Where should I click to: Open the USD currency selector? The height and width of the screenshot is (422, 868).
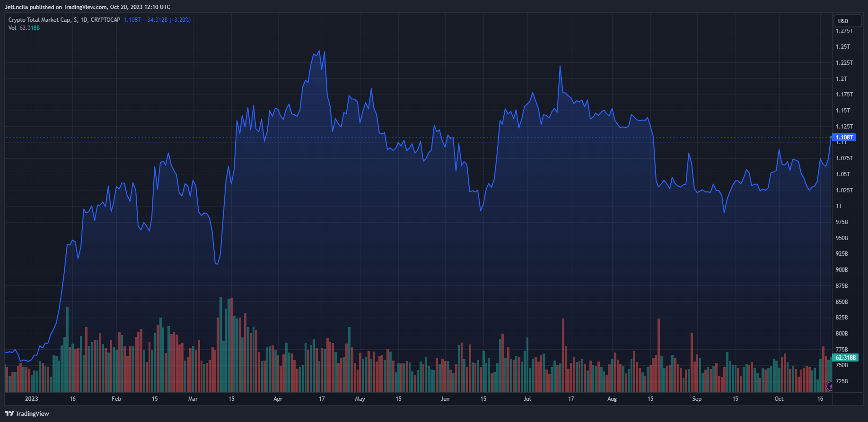click(846, 21)
